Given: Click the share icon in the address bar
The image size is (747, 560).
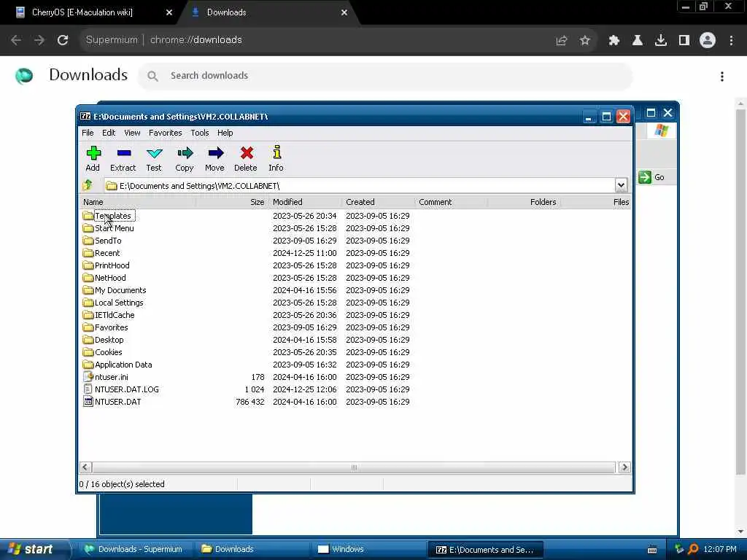Looking at the screenshot, I should (x=562, y=41).
